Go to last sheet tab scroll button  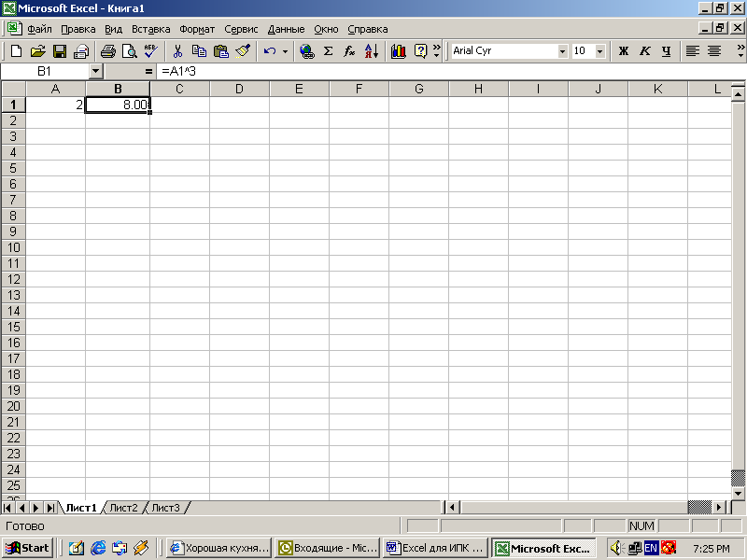pyautogui.click(x=50, y=508)
